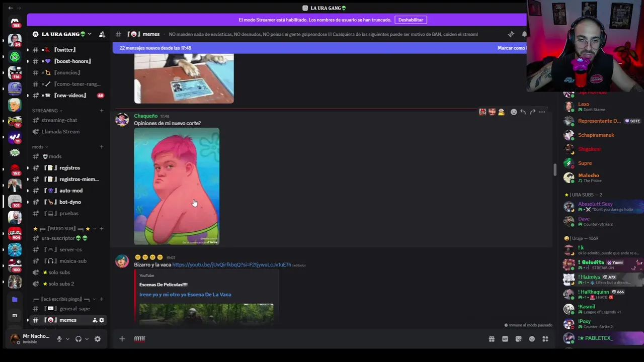
Task: Forward Chaqueño's message with forward arrow
Action: [x=532, y=112]
